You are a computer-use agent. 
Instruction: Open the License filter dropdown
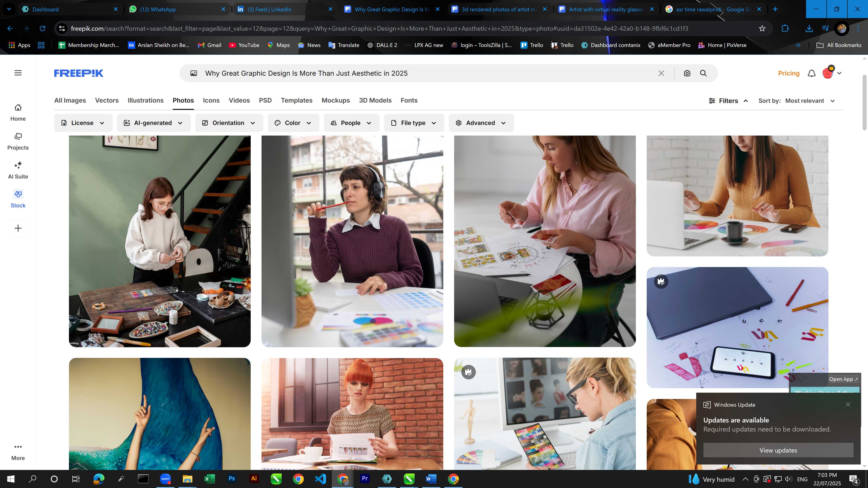[x=83, y=123]
